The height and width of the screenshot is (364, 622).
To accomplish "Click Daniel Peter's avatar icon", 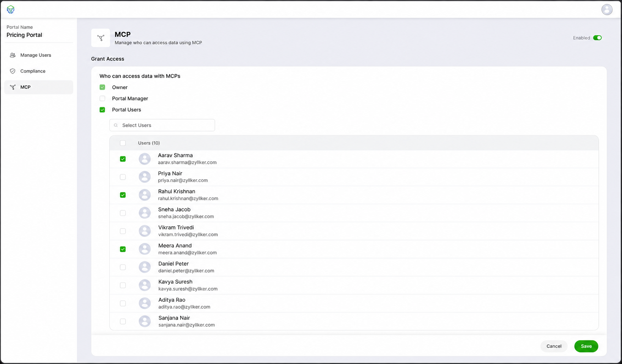I will pyautogui.click(x=145, y=267).
